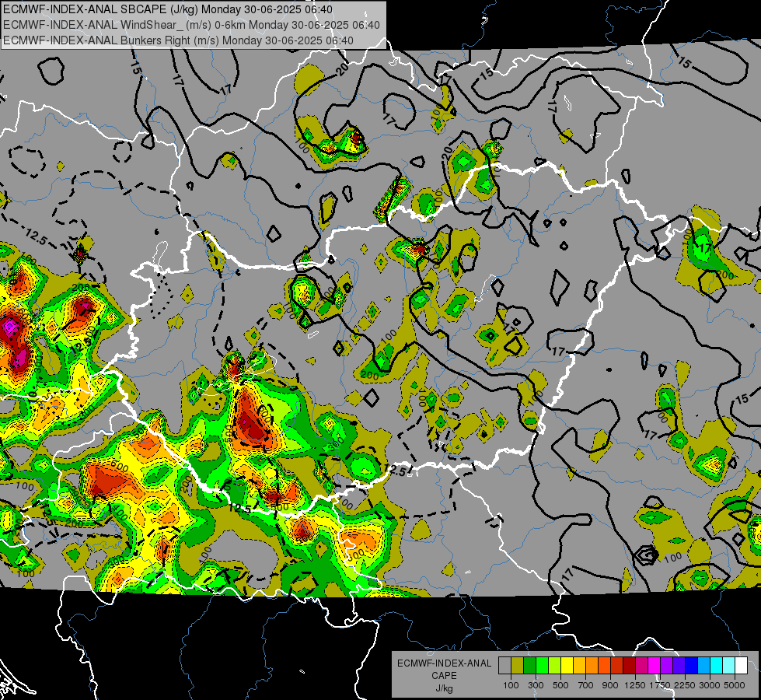Select the gray swatch in CAPE legend
761x700 pixels.
coord(504,666)
